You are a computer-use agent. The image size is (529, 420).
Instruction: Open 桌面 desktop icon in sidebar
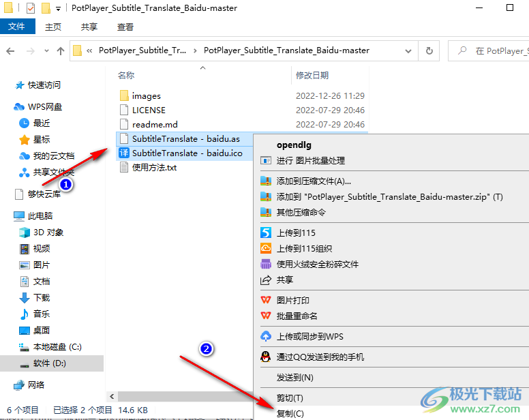[25, 330]
